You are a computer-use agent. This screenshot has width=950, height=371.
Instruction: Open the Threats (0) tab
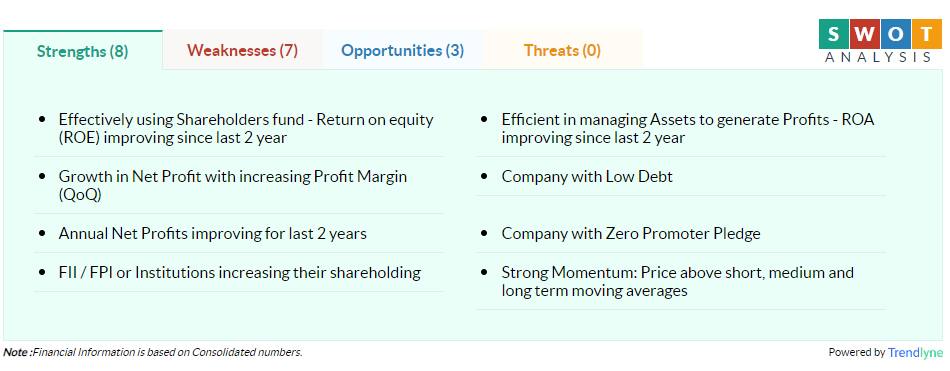click(x=562, y=50)
